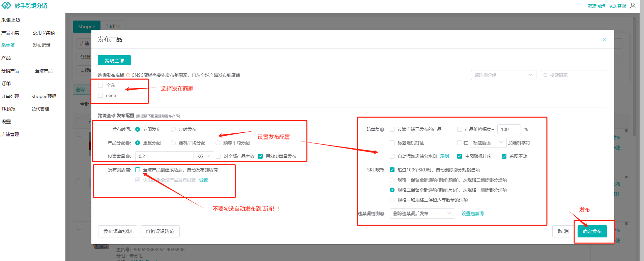Screen dimensions: 644x261
Task: Click 联系客服 in top bar
Action: pyautogui.click(x=617, y=6)
